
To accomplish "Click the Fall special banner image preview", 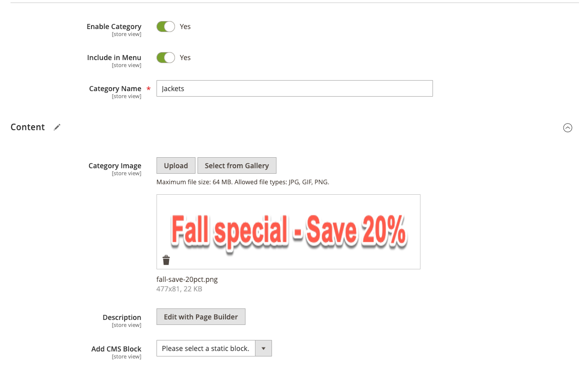I will [288, 231].
